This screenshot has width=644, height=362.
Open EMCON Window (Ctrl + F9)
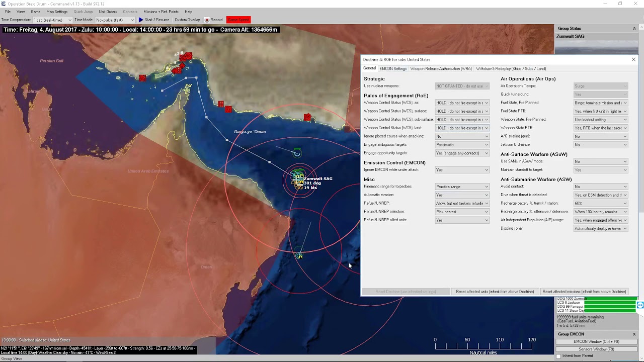click(x=596, y=341)
